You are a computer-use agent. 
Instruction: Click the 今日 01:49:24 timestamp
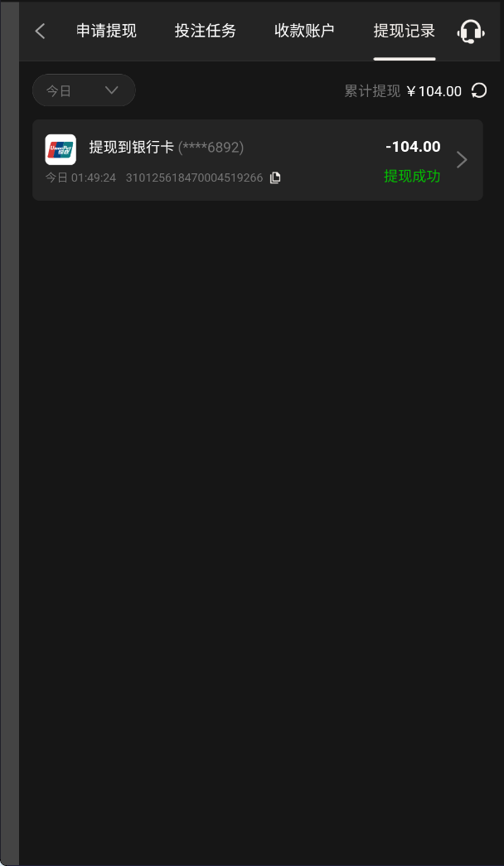[80, 178]
